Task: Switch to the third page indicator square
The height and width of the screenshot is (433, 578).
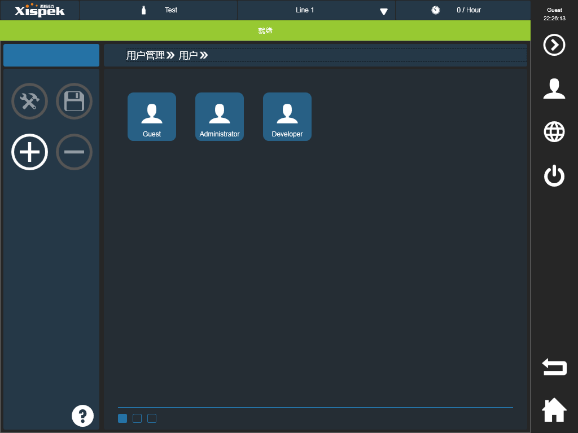Action: (152, 418)
